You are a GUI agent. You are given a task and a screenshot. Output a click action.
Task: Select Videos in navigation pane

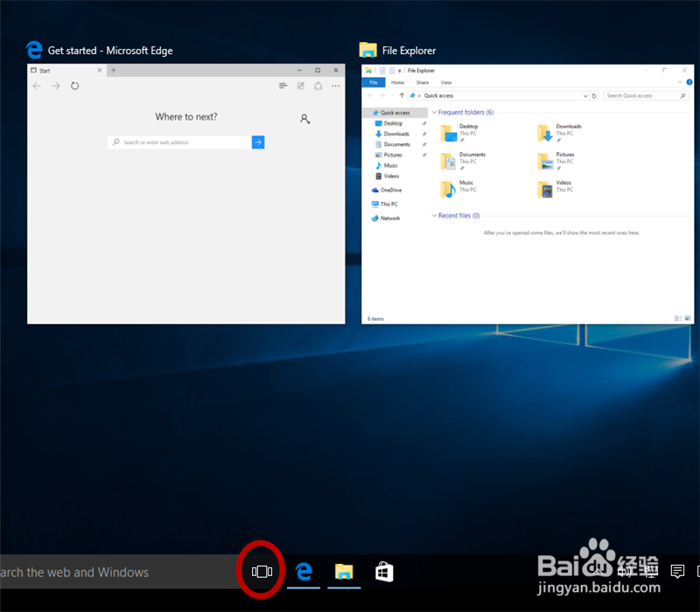(391, 177)
